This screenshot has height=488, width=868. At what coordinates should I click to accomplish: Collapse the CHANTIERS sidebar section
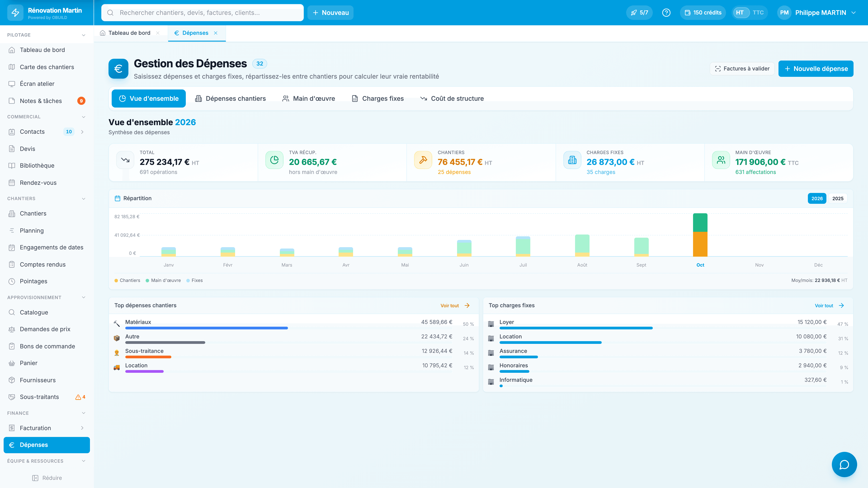[x=84, y=199]
